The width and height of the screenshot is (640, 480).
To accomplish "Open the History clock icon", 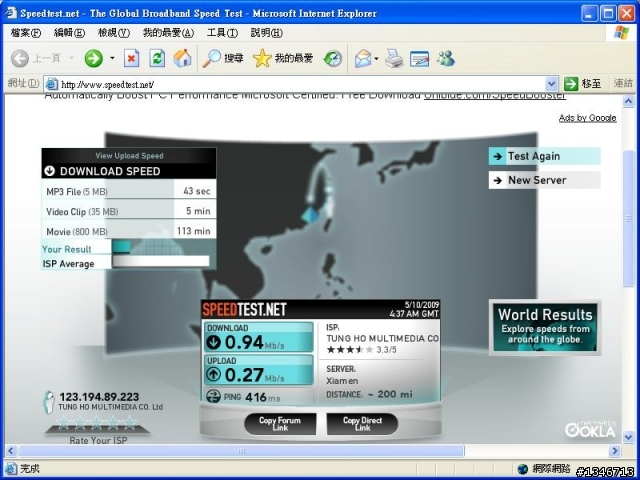I will click(333, 58).
